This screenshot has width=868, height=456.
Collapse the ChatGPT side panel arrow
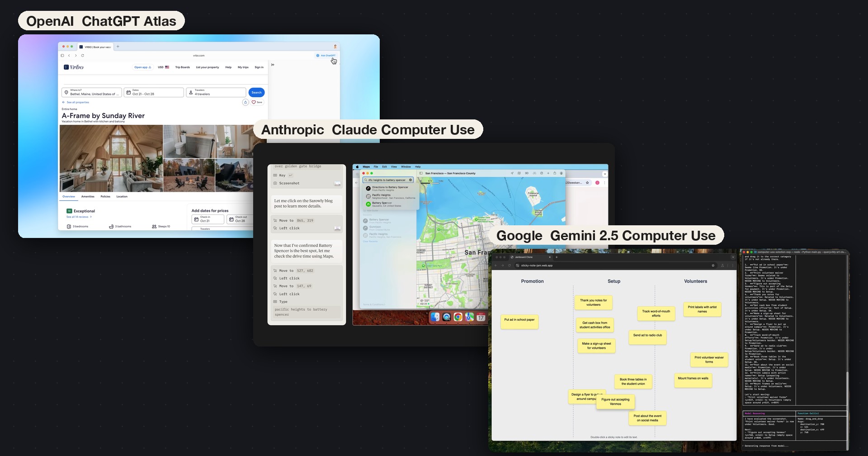(273, 65)
